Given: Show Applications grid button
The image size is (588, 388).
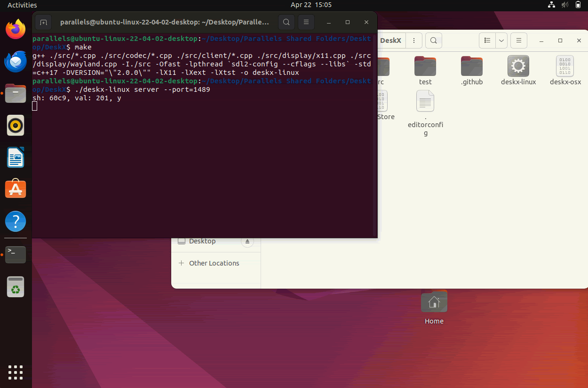Looking at the screenshot, I should point(16,372).
